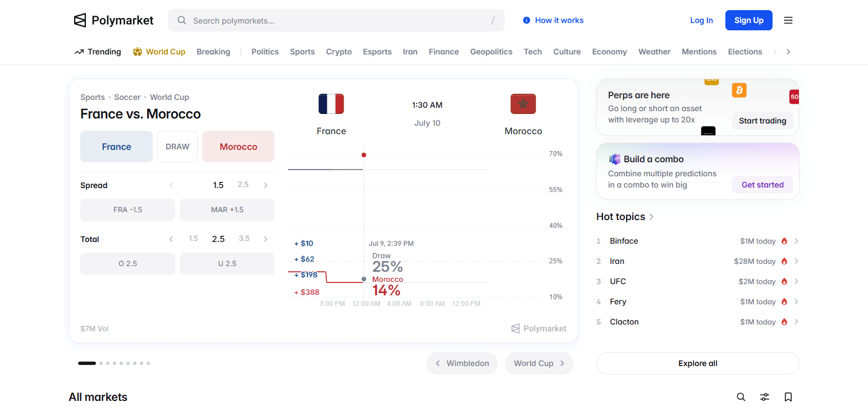Click the flame icon beside Binface
The height and width of the screenshot is (411, 868).
[784, 241]
